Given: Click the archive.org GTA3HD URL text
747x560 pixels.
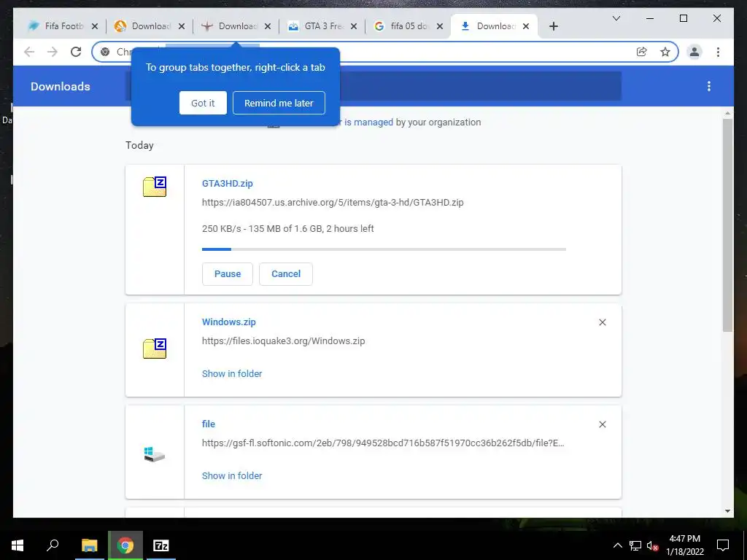Looking at the screenshot, I should [333, 203].
